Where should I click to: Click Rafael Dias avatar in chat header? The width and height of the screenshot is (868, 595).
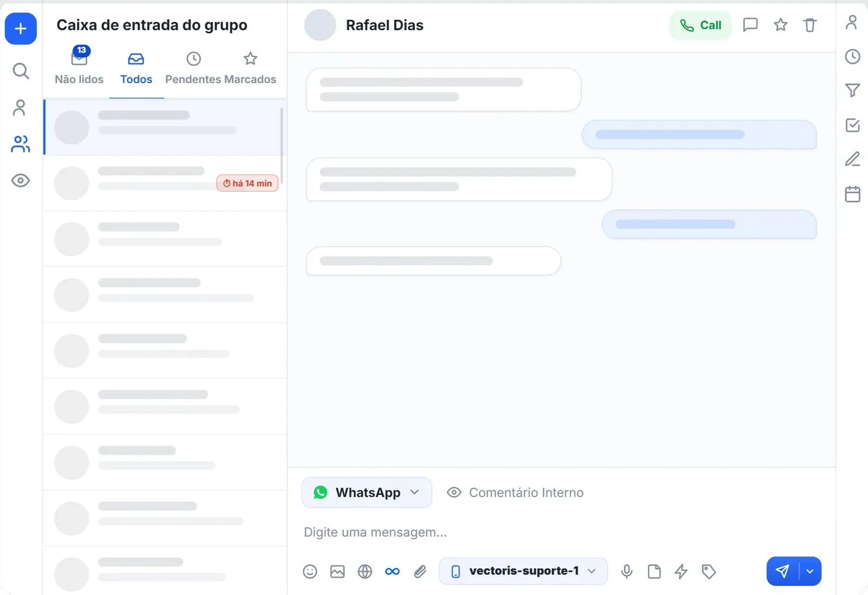point(320,25)
